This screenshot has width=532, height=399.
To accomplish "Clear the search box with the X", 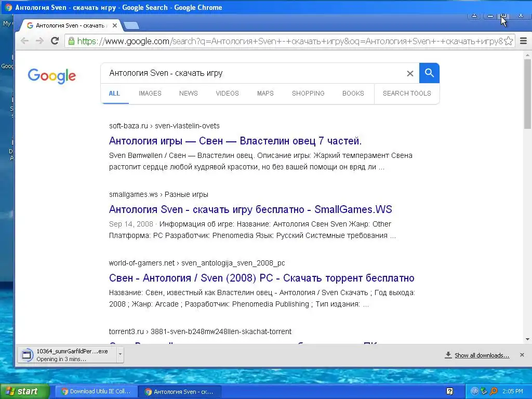I will click(x=410, y=73).
